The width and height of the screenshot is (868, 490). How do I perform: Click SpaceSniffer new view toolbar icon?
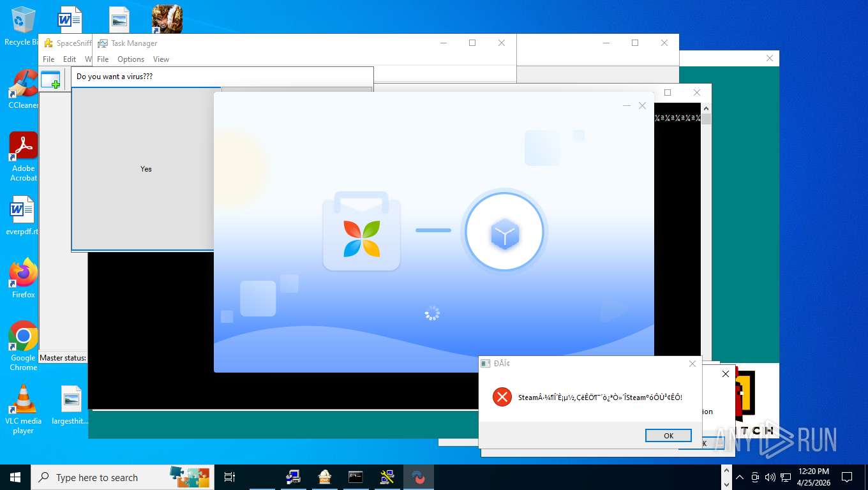point(50,80)
